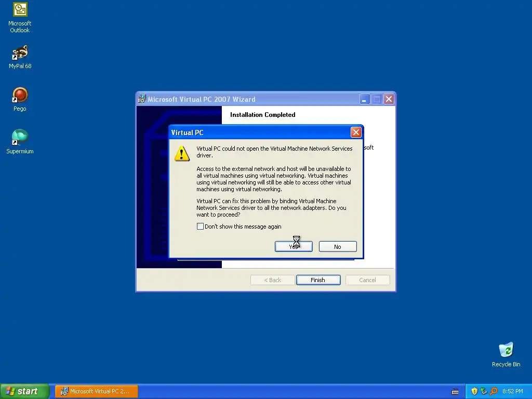Close the Virtual PC warning dialog

click(x=355, y=132)
